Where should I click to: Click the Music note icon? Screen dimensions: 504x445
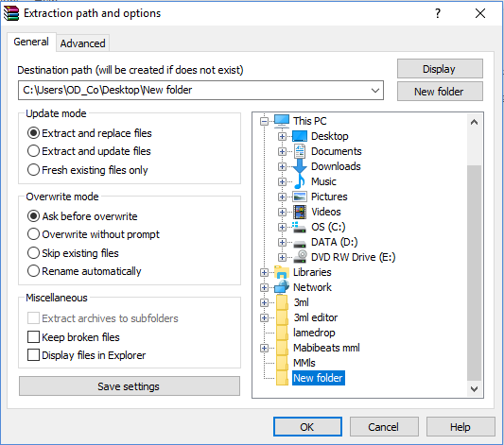[300, 181]
